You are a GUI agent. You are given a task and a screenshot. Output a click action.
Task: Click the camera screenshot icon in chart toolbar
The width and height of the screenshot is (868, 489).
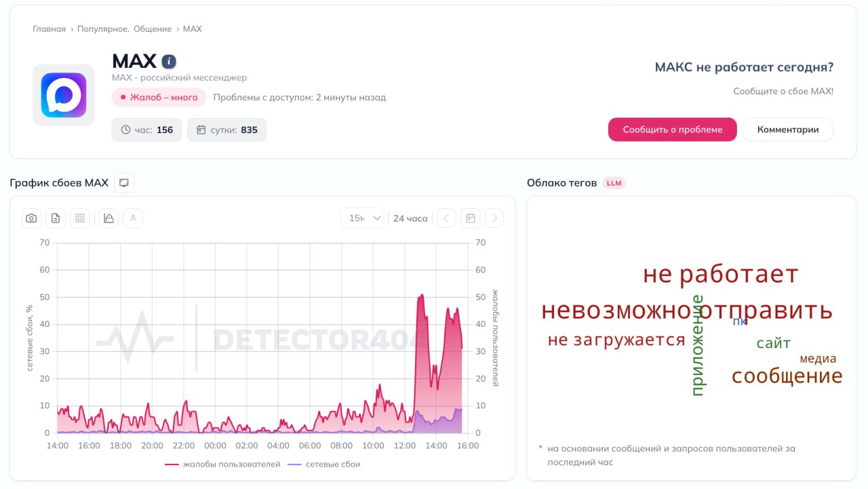click(x=31, y=218)
